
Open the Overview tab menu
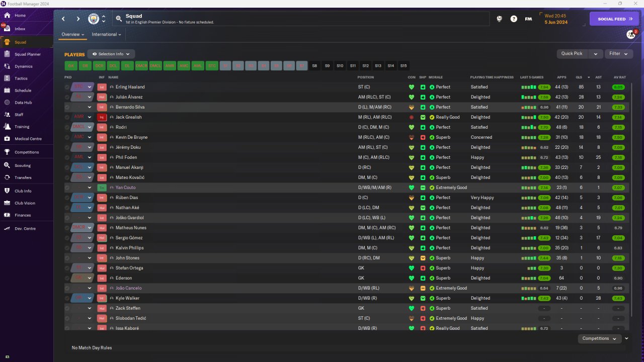pos(73,35)
